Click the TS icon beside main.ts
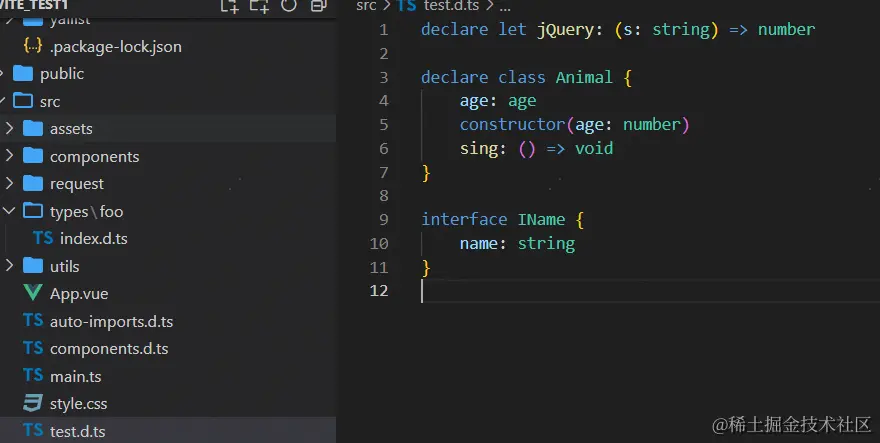 click(x=33, y=375)
